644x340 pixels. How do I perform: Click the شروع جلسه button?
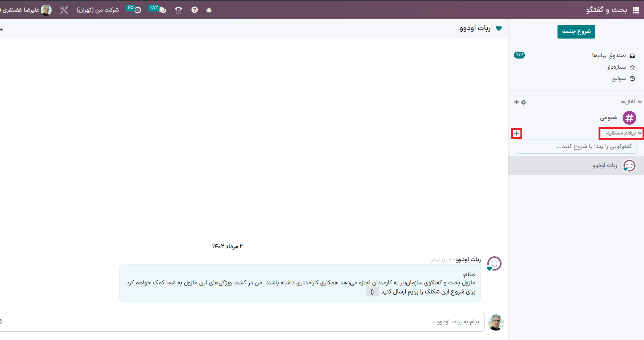[x=576, y=32]
